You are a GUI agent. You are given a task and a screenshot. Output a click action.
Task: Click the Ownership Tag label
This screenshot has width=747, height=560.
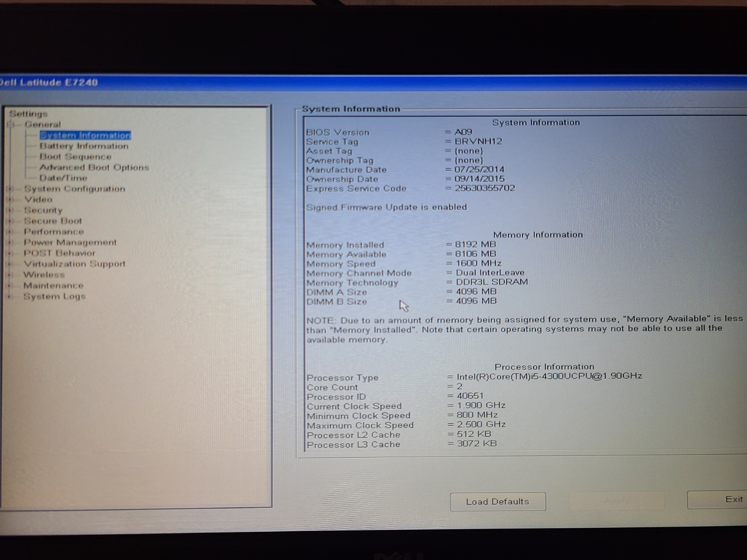(340, 161)
